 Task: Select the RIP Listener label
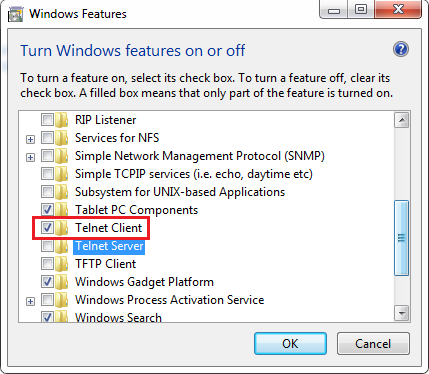click(x=106, y=120)
